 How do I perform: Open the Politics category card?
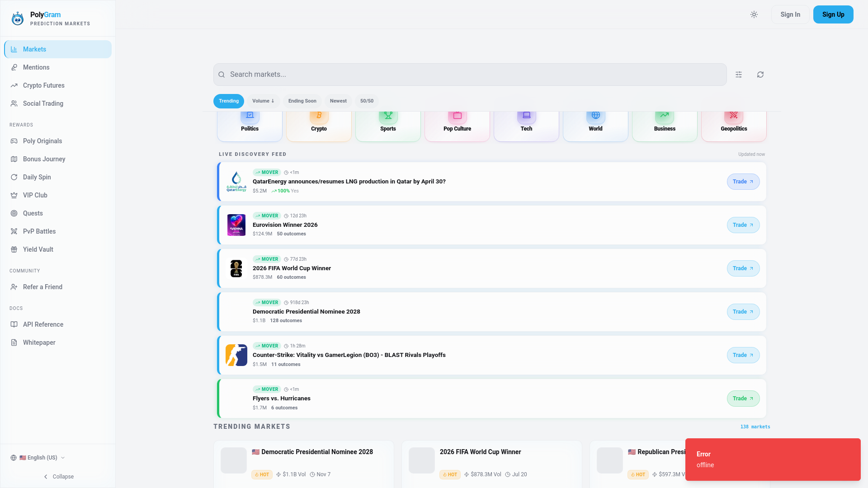[250, 126]
